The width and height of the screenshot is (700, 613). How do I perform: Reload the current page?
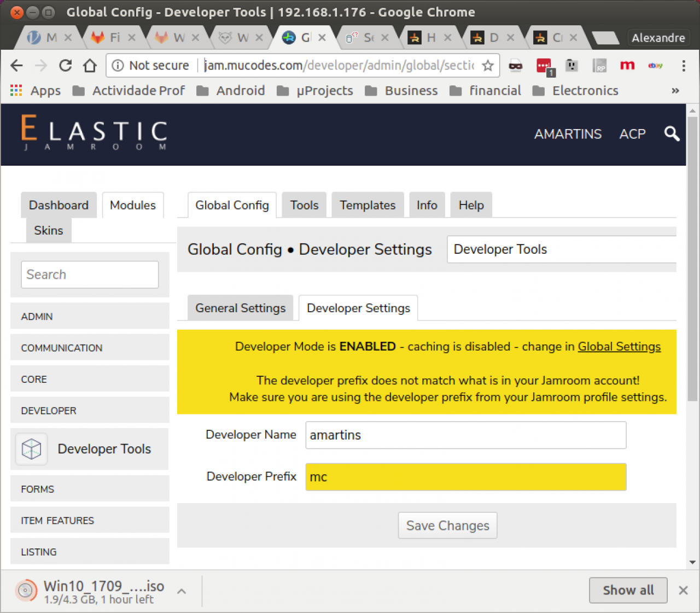pyautogui.click(x=66, y=66)
